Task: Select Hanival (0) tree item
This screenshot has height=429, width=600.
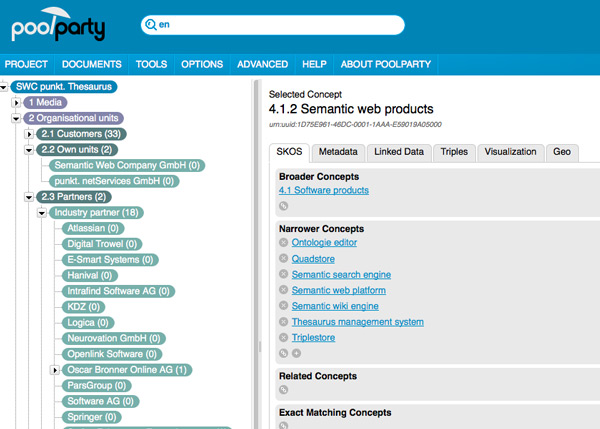Action: (x=90, y=276)
